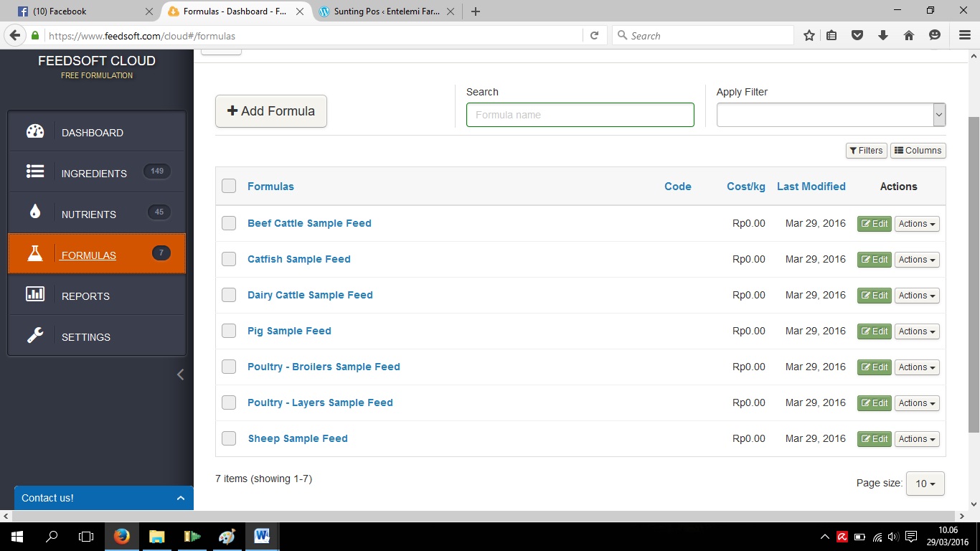This screenshot has width=980, height=551.
Task: Click the page reload icon in address bar
Action: pos(594,35)
